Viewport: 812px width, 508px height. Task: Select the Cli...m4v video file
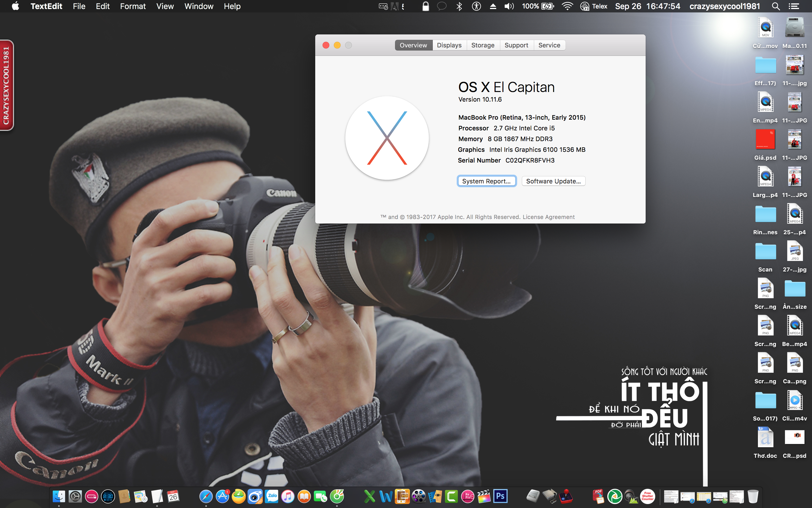pos(795,406)
